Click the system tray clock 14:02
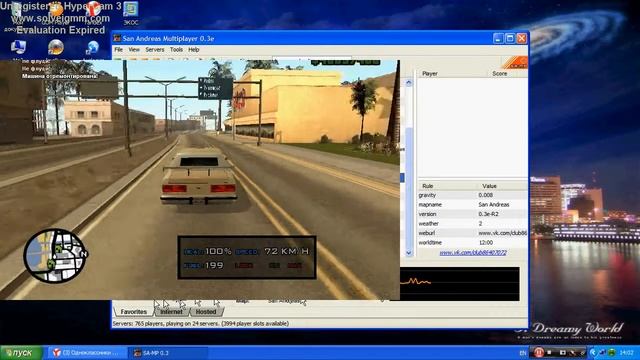This screenshot has height=360, width=640. pyautogui.click(x=626, y=353)
